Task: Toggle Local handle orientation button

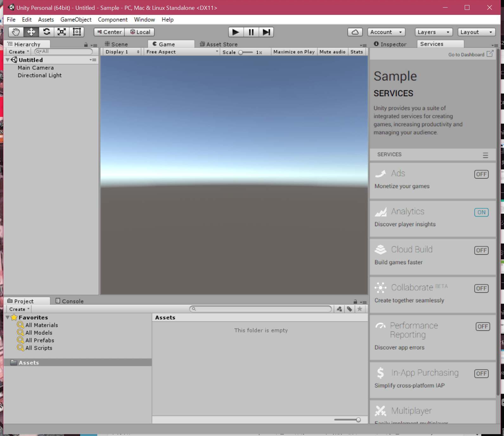Action: pyautogui.click(x=140, y=32)
